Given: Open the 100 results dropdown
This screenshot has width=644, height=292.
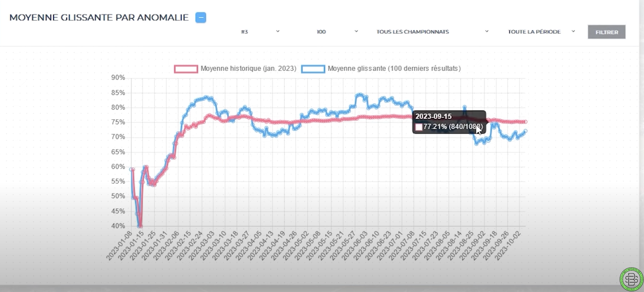Looking at the screenshot, I should [337, 32].
